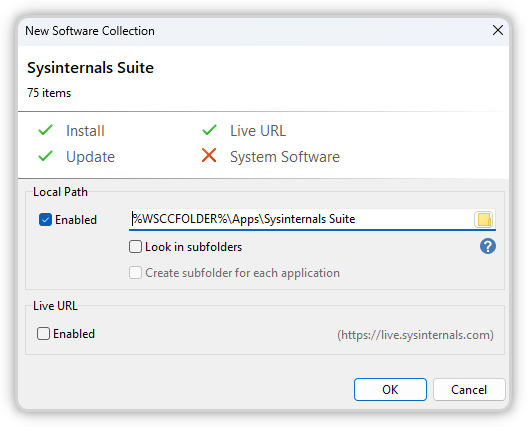
Task: Click the Live URL feature label
Action: [x=258, y=131]
